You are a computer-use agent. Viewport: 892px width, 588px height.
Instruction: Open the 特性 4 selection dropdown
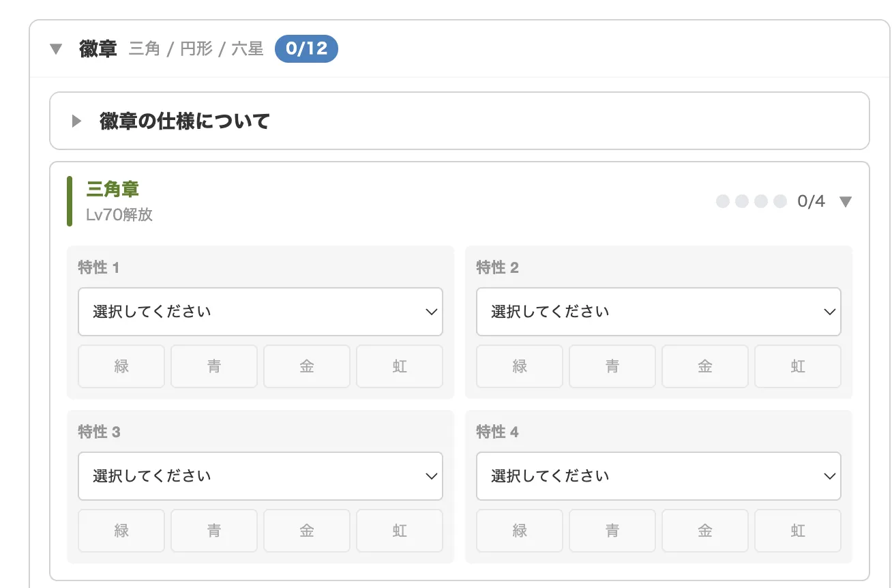659,476
